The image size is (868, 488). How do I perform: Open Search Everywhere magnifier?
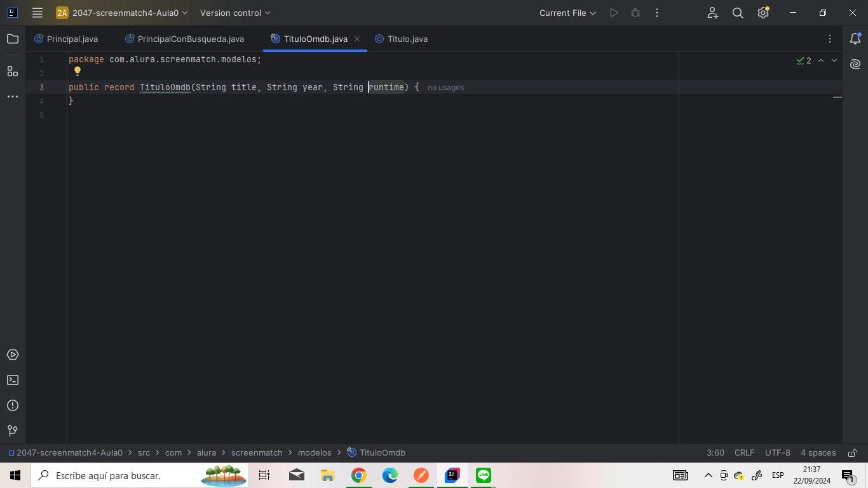coord(738,13)
